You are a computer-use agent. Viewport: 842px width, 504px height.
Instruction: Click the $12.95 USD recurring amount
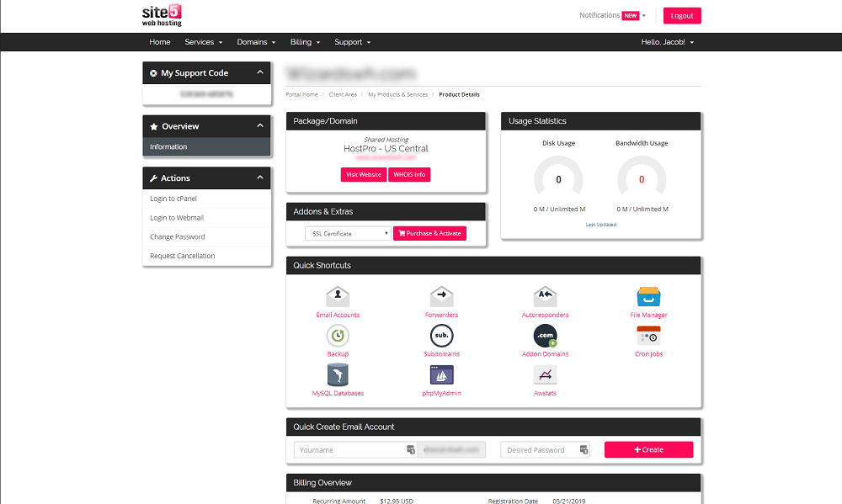coord(397,501)
